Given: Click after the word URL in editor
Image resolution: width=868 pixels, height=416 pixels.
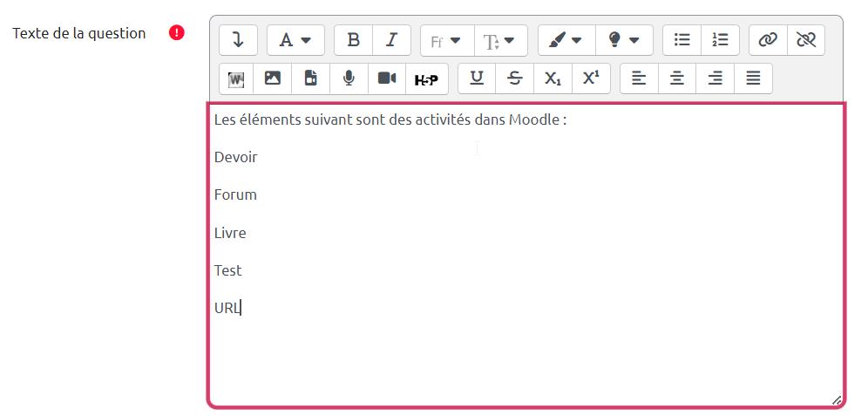Looking at the screenshot, I should (x=241, y=308).
